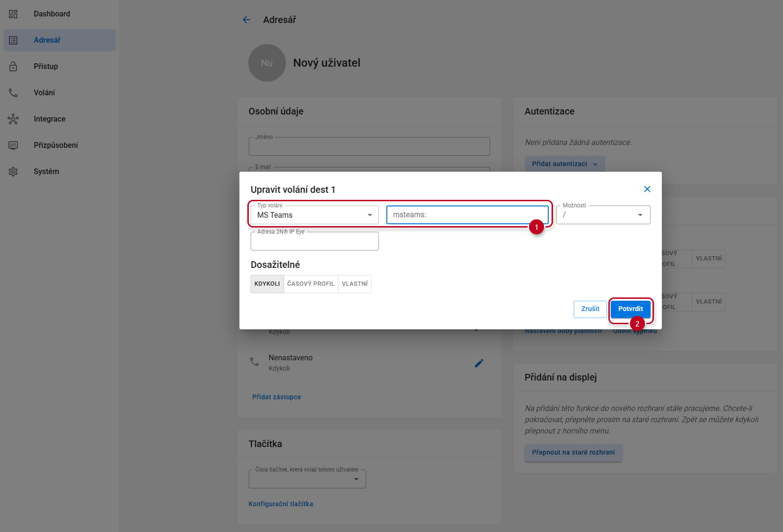Image resolution: width=783 pixels, height=532 pixels.
Task: Close the Upravit volání dialog with X
Action: click(x=647, y=189)
